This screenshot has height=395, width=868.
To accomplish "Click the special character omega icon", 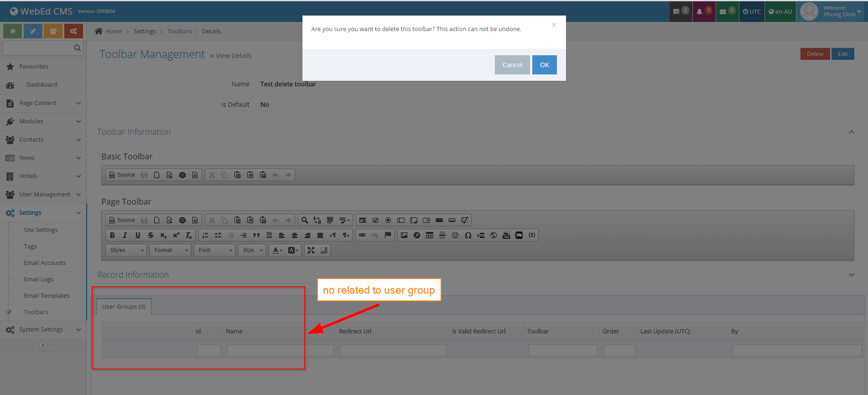I will [468, 235].
